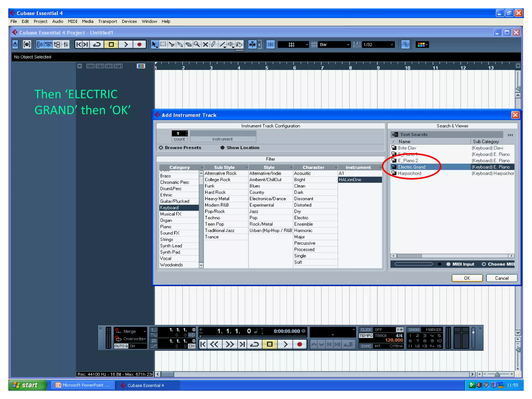
Task: Click Record in the transport panel
Action: coord(300,344)
